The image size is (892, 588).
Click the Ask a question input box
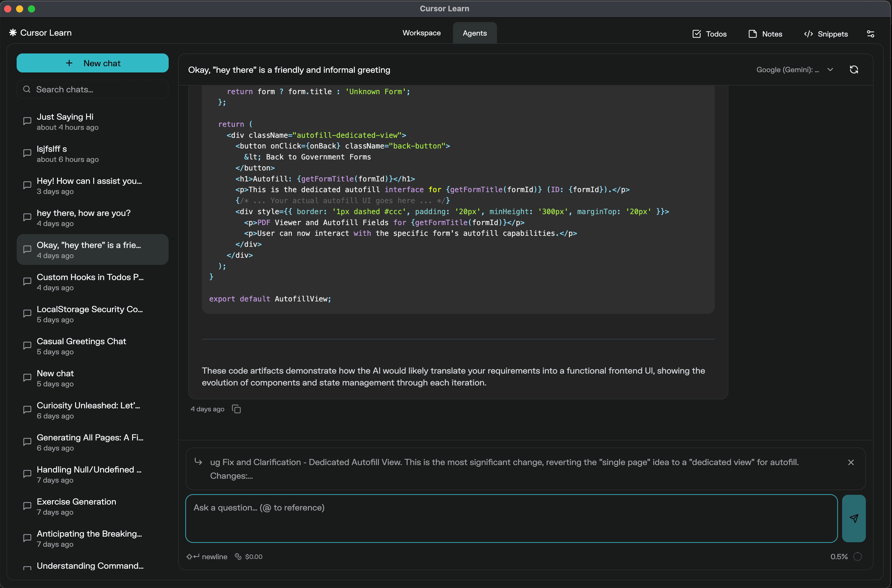tap(511, 518)
